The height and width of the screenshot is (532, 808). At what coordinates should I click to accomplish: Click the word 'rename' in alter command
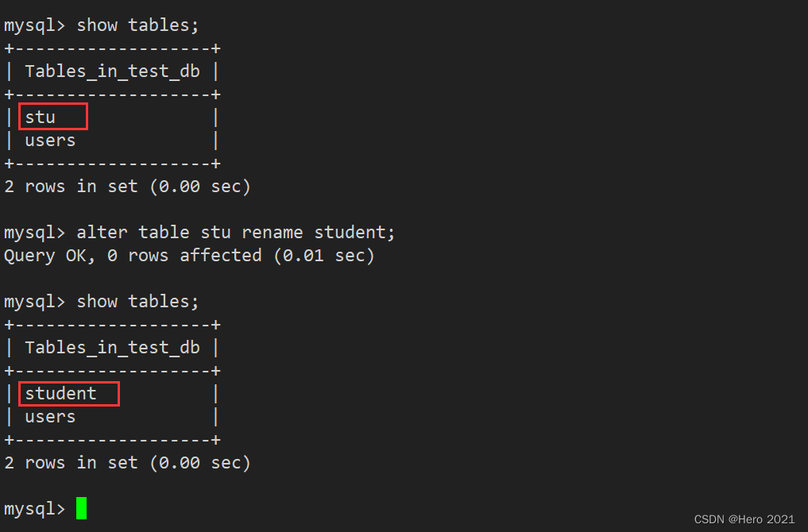coord(272,233)
